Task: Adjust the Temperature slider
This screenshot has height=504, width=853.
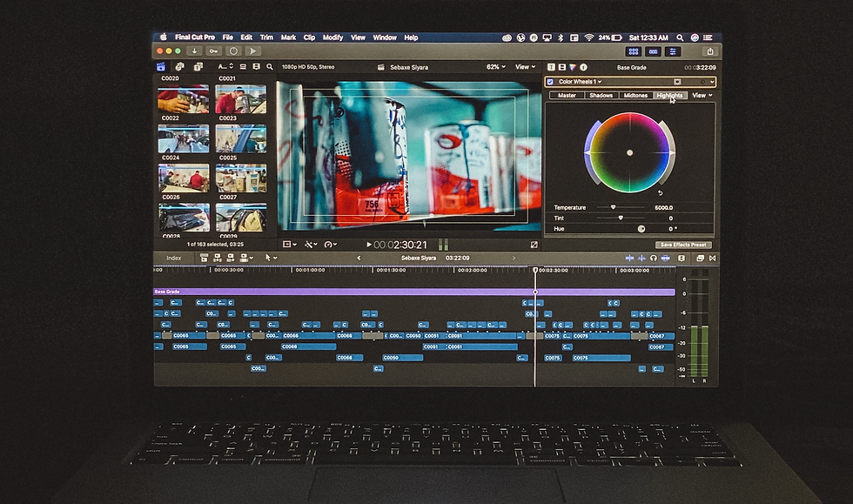Action: coord(613,207)
